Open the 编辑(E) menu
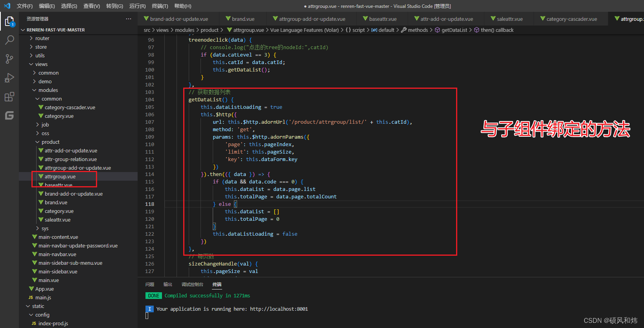 tap(47, 6)
